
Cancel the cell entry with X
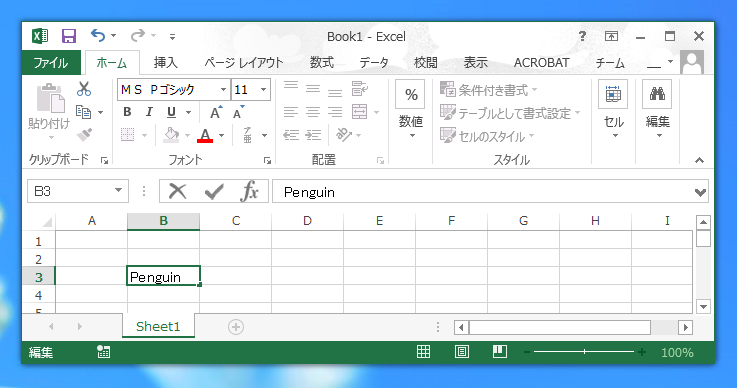[177, 191]
